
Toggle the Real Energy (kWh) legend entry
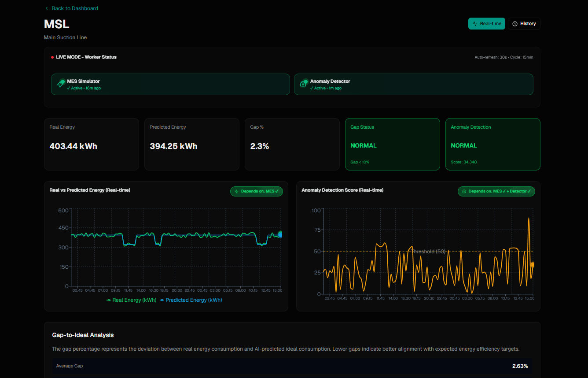coord(132,300)
